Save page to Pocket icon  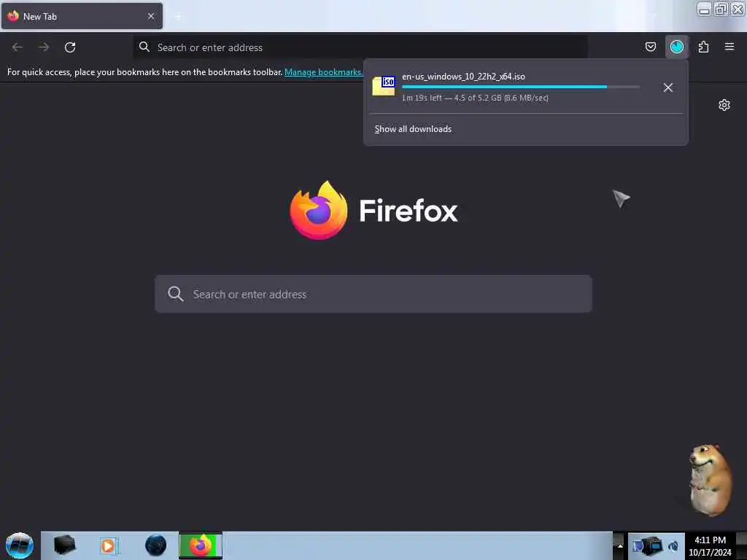pyautogui.click(x=650, y=47)
